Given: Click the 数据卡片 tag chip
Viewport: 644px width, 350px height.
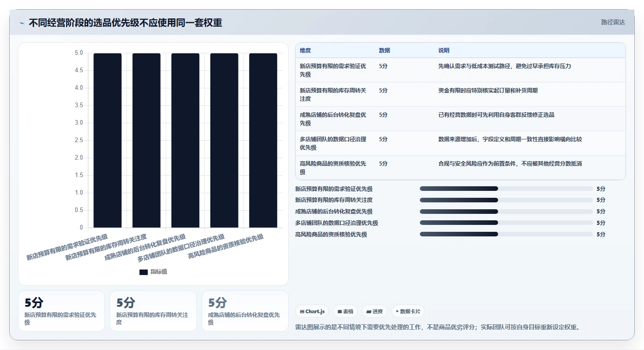Looking at the screenshot, I should pyautogui.click(x=408, y=311).
